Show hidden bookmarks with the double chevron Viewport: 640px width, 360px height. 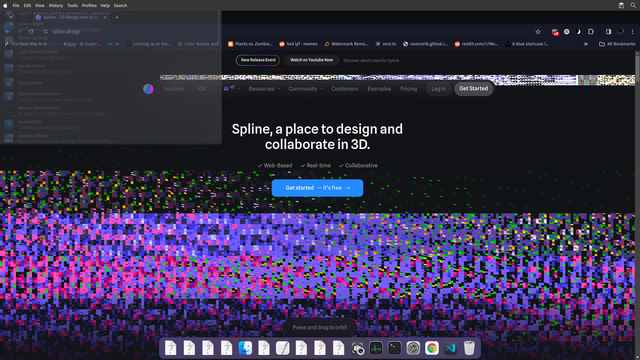pyautogui.click(x=586, y=44)
